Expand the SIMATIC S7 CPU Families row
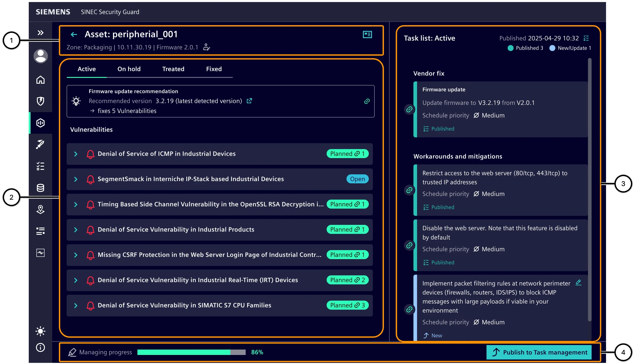Viewport: 635px width, 364px height. click(76, 306)
